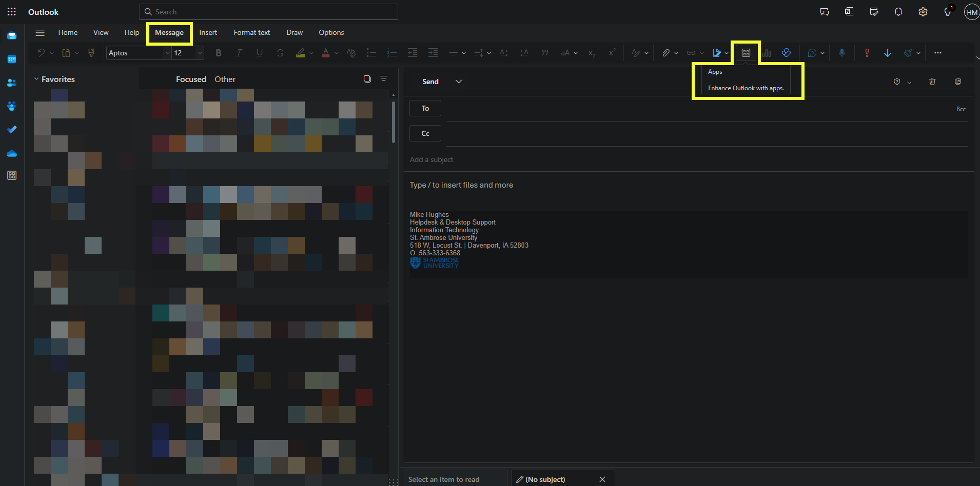Switch to the View tab
This screenshot has width=980, height=486.
pyautogui.click(x=101, y=32)
